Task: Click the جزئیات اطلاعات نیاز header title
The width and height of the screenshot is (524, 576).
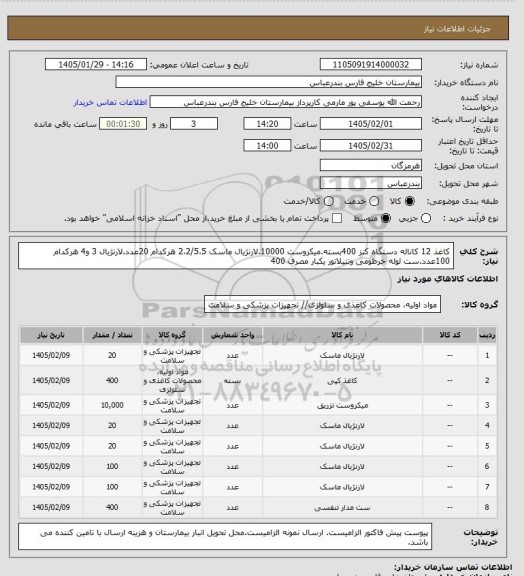Action: pyautogui.click(x=457, y=29)
